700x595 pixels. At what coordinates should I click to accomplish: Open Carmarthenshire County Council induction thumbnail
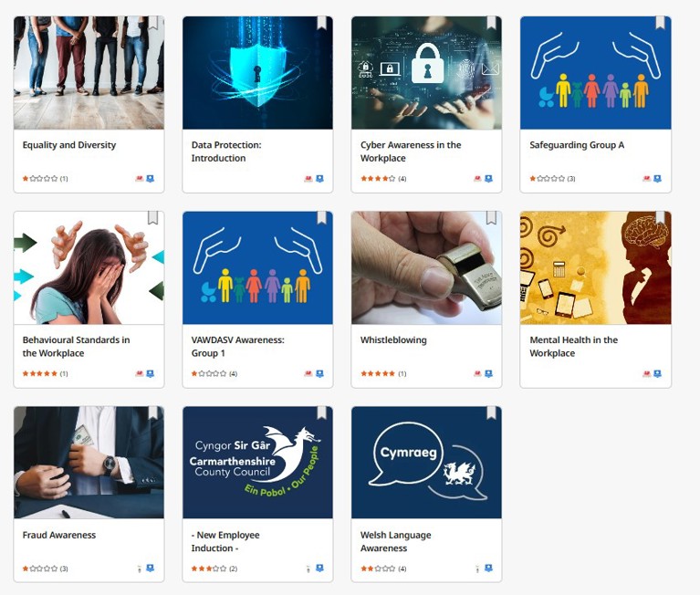pyautogui.click(x=257, y=463)
